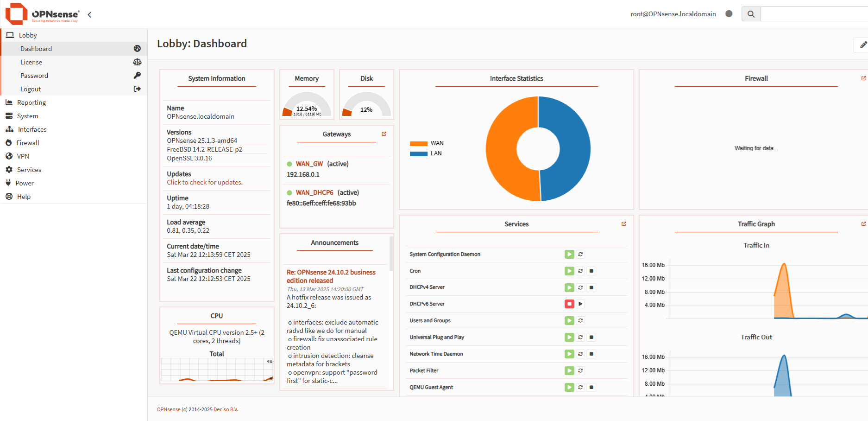Screen dimensions: 868x421
Task: Stop the QEMU Guest Agent service
Action: click(591, 387)
